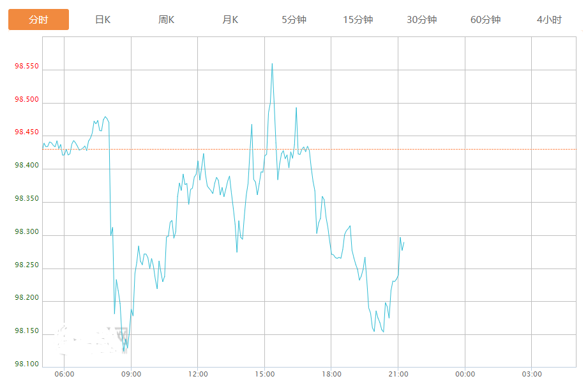
Task: Switch to the 60分钟 tab
Action: pos(485,20)
